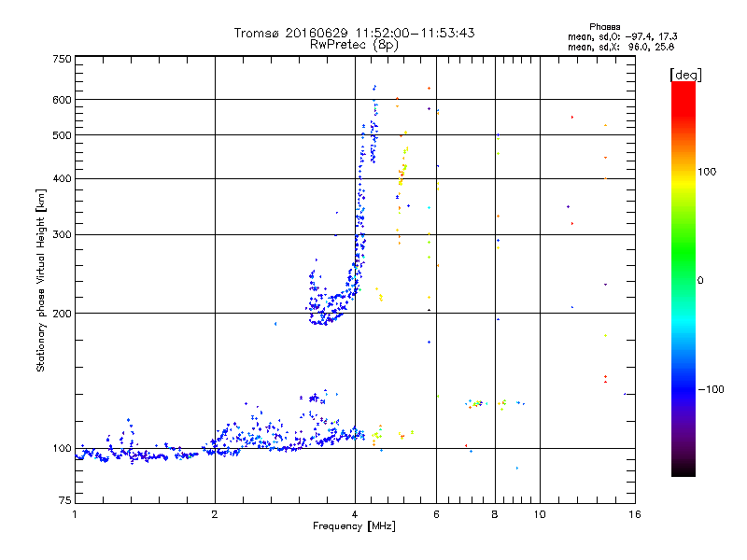Click the y-axis tick label "75"
The image size is (747, 560).
(x=65, y=500)
